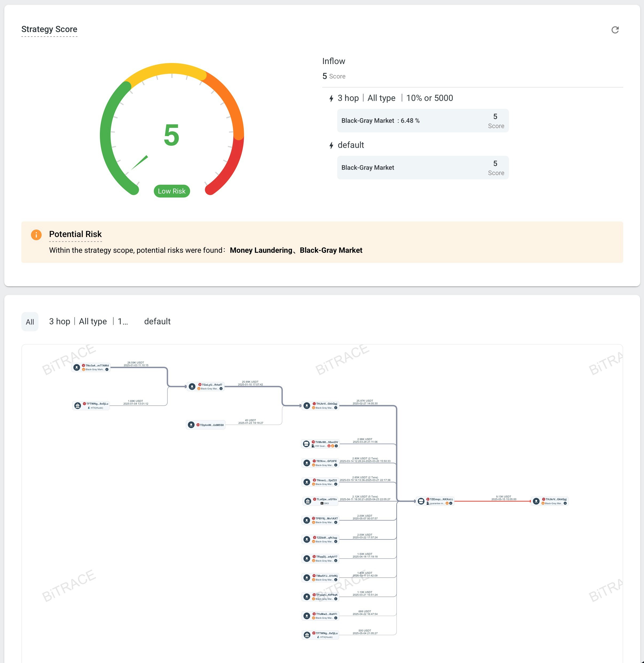This screenshot has height=663, width=644.
Task: Click the bank icon of bottom TFTWNg...8x5jLu node
Action: tap(307, 635)
